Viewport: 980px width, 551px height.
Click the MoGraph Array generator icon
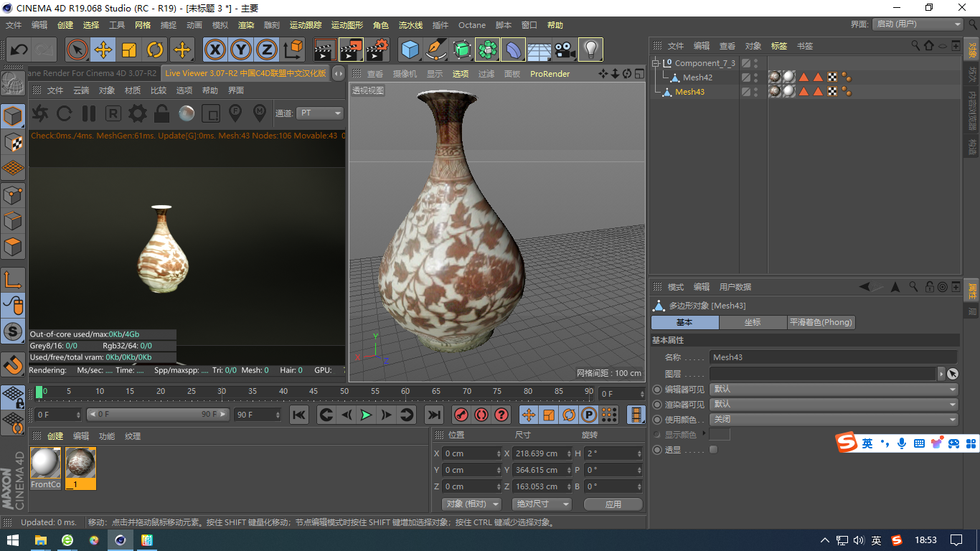tap(487, 50)
